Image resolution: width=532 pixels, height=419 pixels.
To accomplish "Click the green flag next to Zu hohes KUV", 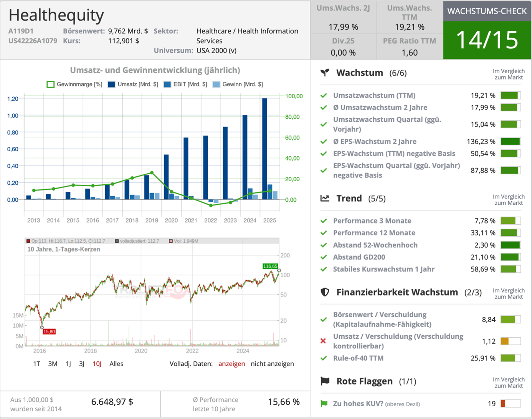I will point(324,404).
